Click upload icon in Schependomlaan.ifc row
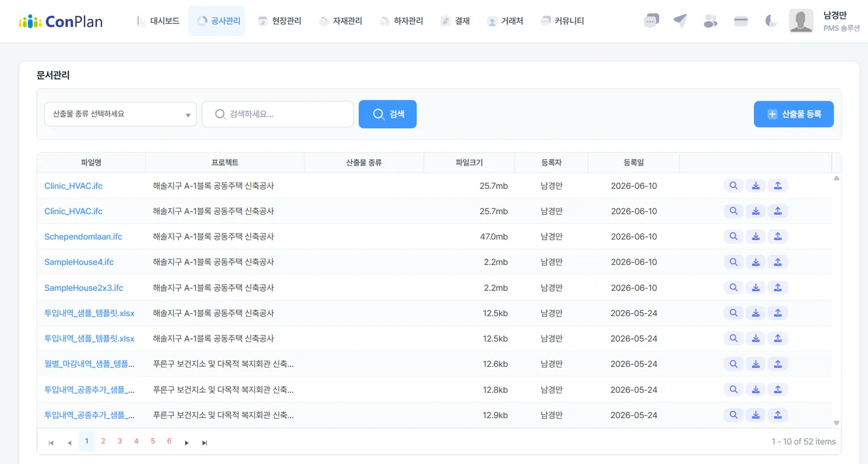The width and height of the screenshot is (868, 464). click(778, 237)
